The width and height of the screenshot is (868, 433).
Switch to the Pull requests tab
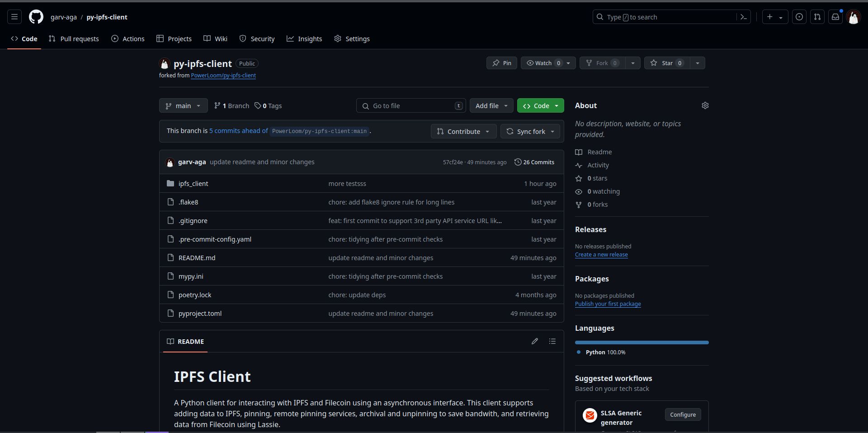pos(74,39)
